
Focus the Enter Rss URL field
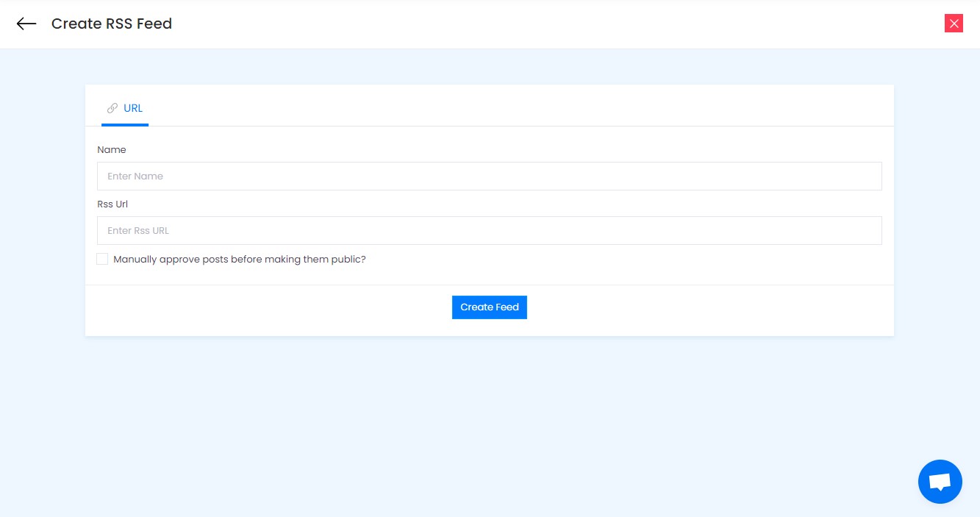pyautogui.click(x=490, y=231)
